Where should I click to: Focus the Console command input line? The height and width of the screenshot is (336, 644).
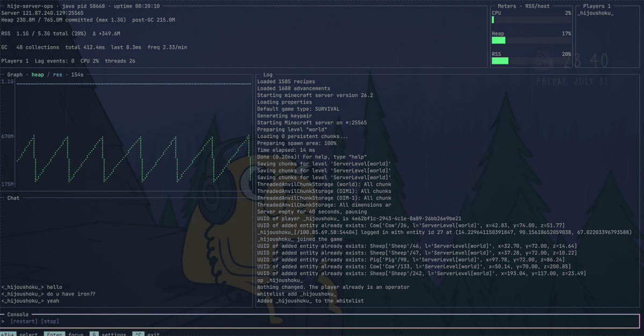(x=320, y=321)
